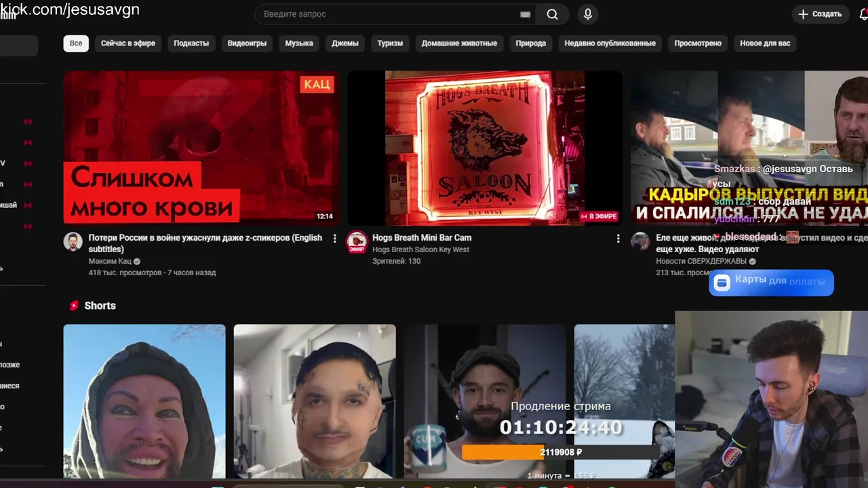The image size is (868, 488).
Task: Open the on-screen keyboard icon in search
Action: point(526,14)
